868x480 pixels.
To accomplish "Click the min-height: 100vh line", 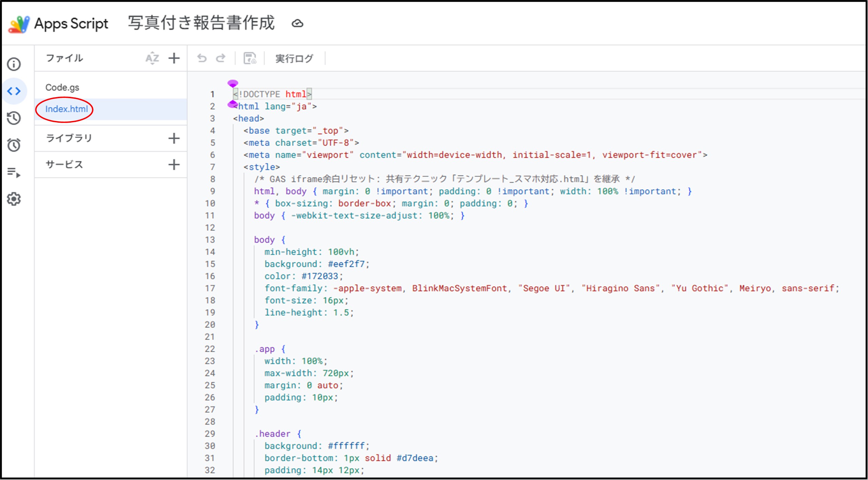I will (x=312, y=252).
